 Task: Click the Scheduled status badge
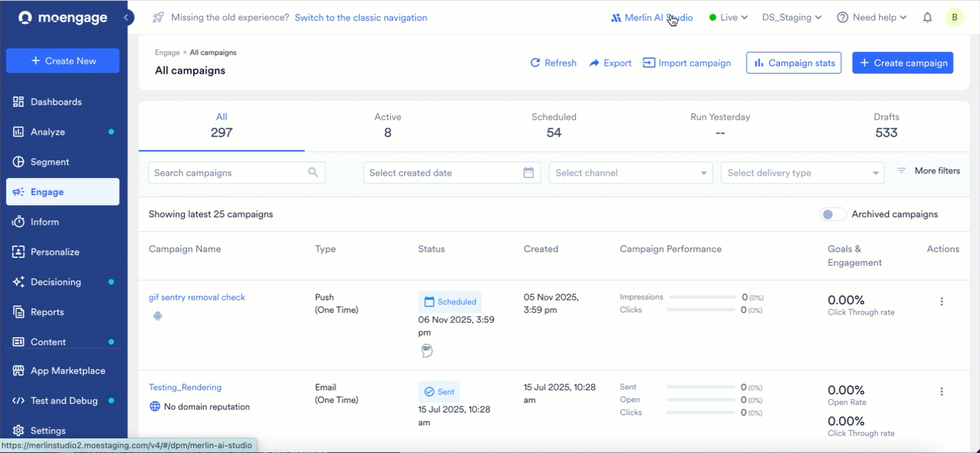pyautogui.click(x=450, y=302)
